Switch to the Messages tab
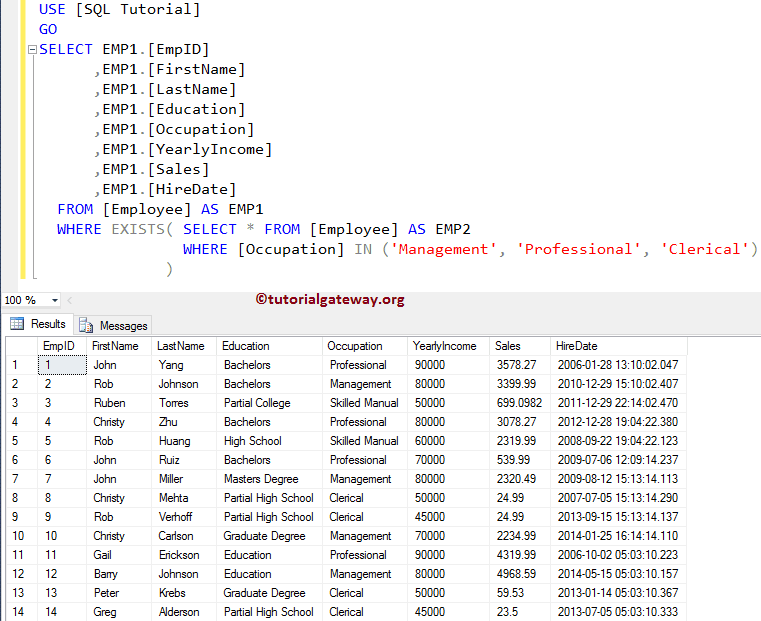This screenshot has width=761, height=621. 114,326
